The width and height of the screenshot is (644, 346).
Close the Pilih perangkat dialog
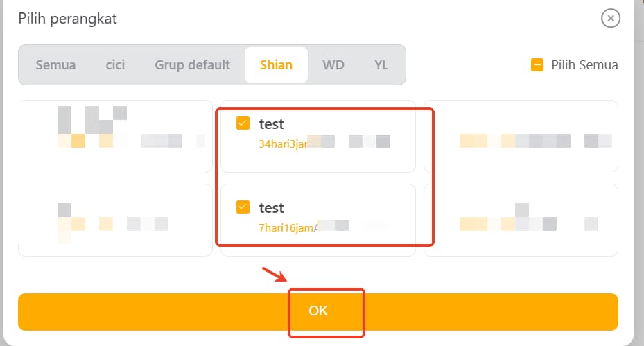tap(610, 18)
